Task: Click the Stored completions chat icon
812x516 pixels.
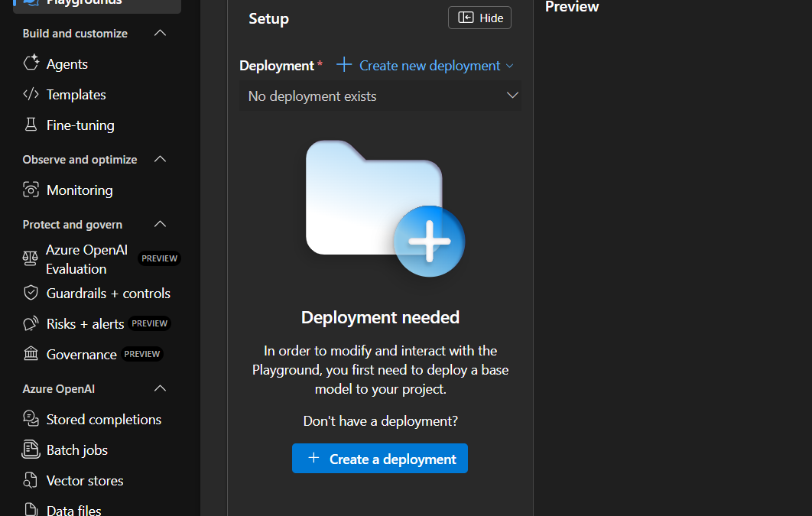Action: (31, 419)
